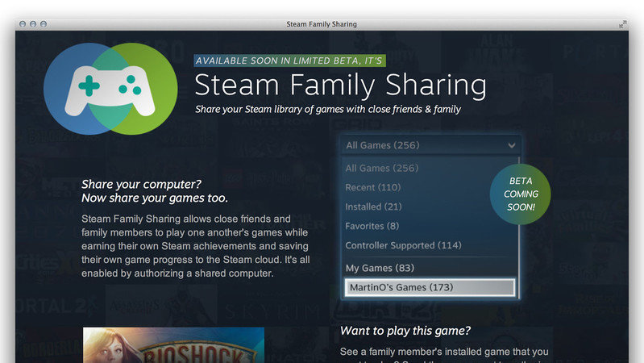
Task: Click the window fullscreen arrows icon
Action: click(x=623, y=24)
